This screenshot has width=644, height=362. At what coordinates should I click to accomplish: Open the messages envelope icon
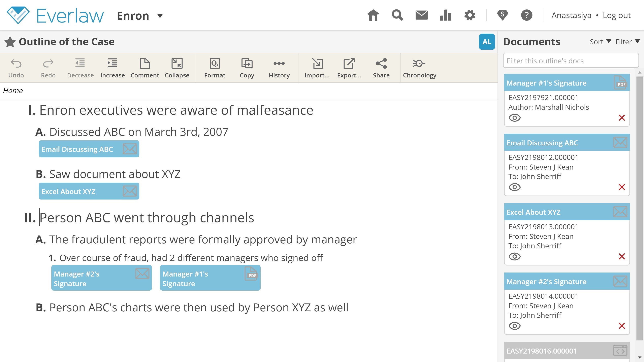pos(421,15)
